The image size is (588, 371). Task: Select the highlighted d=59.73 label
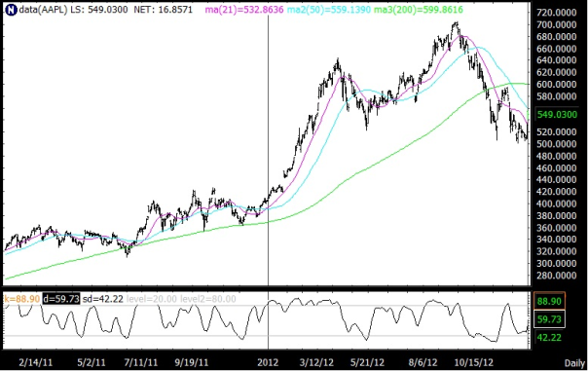60,299
